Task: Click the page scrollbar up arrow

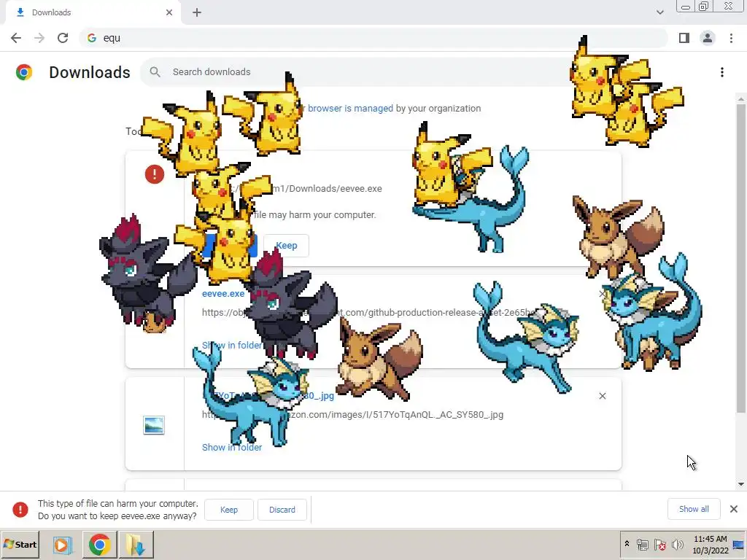Action: pos(741,98)
